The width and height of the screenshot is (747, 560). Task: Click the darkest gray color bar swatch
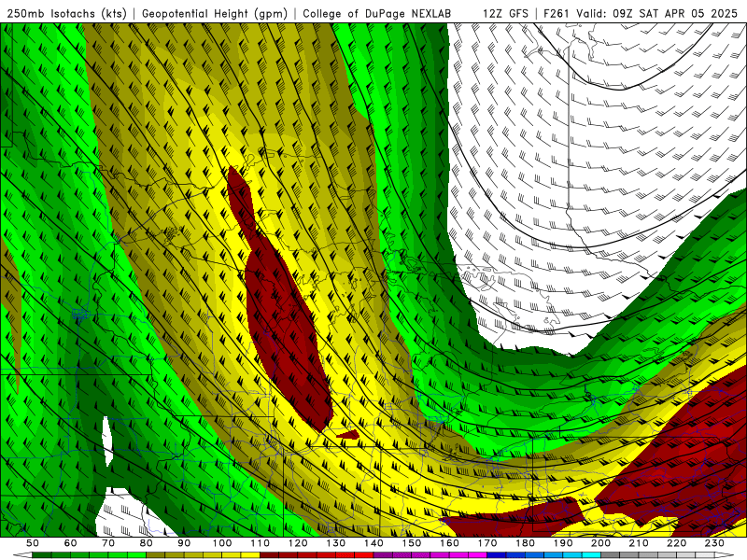611,555
